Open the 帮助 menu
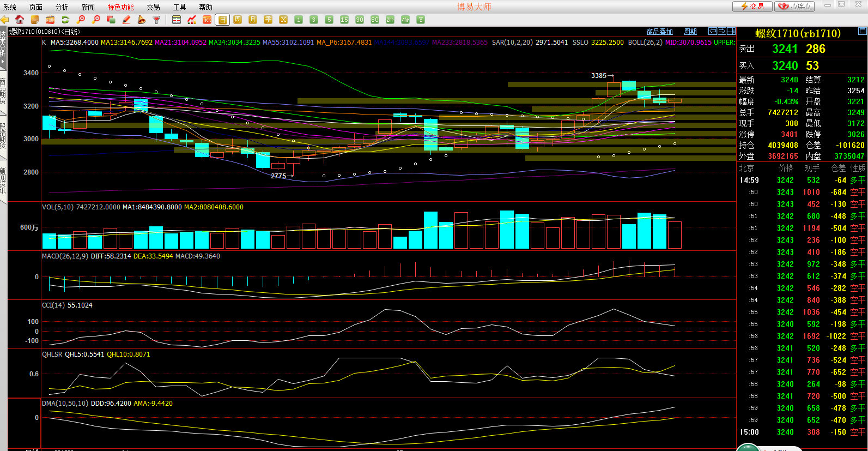 [x=206, y=7]
